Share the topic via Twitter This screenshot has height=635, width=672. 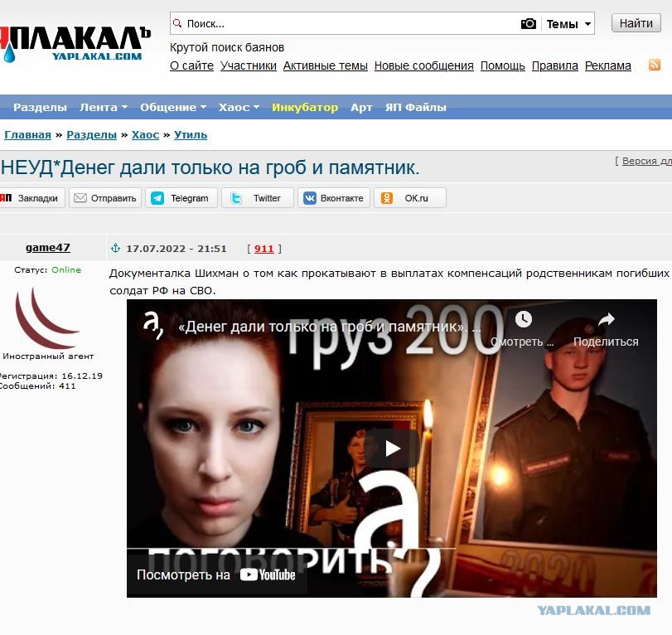click(x=257, y=198)
